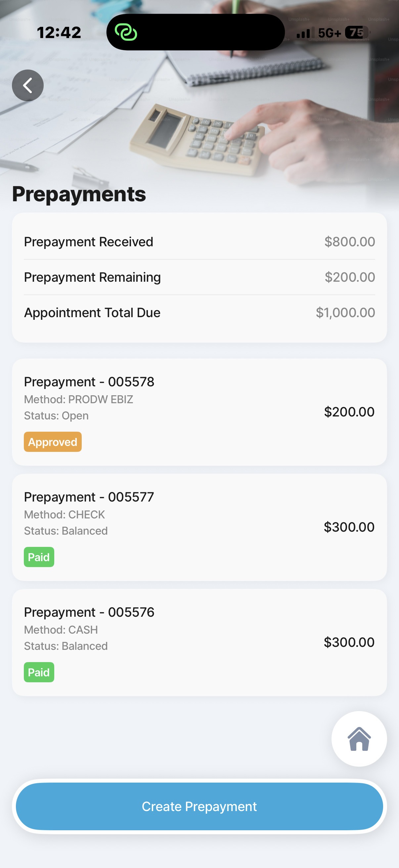399x868 pixels.
Task: Open Prepayment - 005576 entry
Action: (x=199, y=642)
